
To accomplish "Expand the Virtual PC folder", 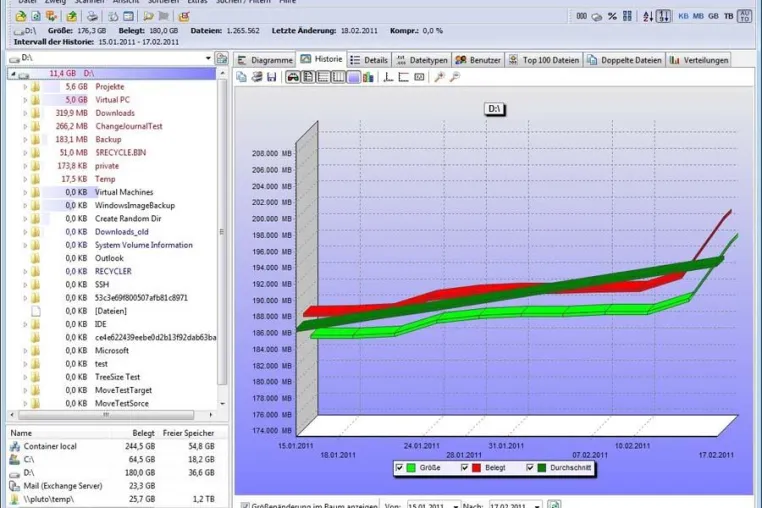I will [x=25, y=100].
